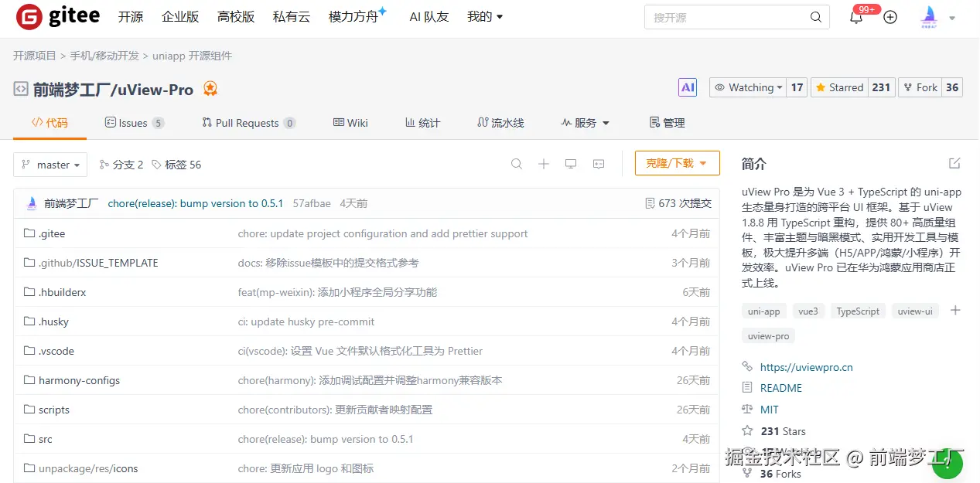Click the folder icon for scripts

coord(29,410)
